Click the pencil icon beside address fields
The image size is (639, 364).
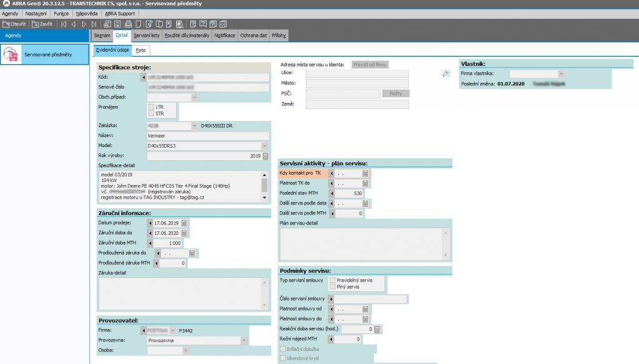446,74
